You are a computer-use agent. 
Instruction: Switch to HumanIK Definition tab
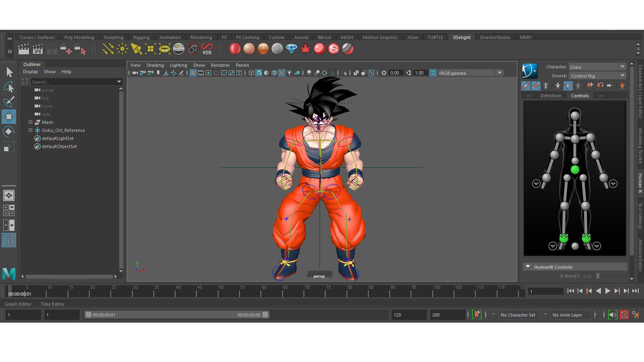[x=551, y=96]
